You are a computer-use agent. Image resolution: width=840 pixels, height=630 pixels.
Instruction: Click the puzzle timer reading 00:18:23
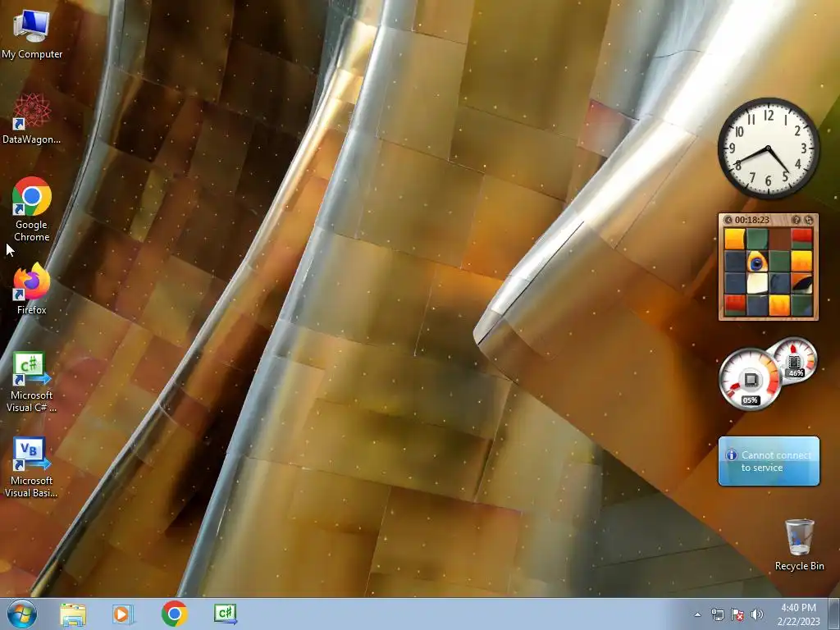[x=751, y=220]
